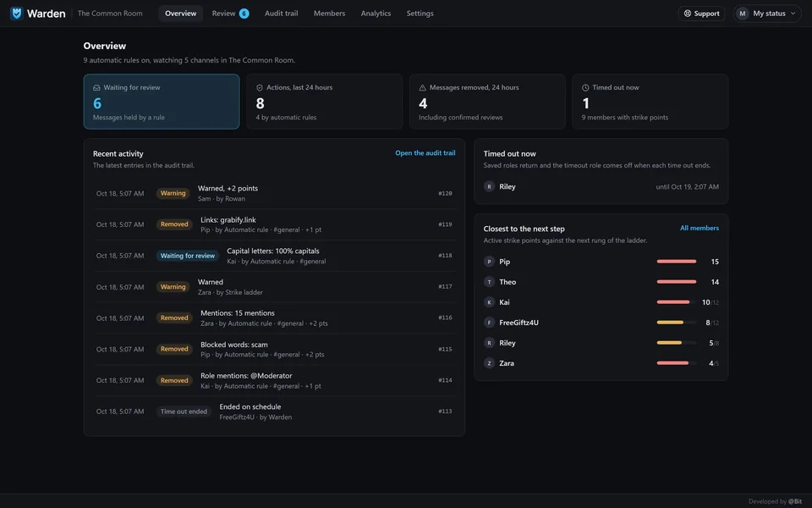Click "until Oct 19, 2:07 AM" timeout text
The image size is (812, 508).
pos(687,186)
